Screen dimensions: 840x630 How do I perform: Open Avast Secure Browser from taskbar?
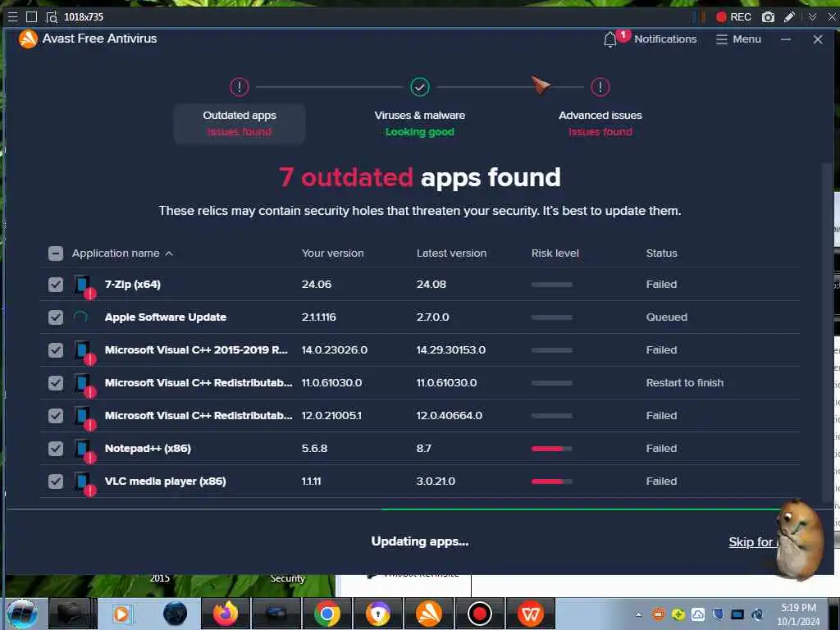tap(377, 614)
